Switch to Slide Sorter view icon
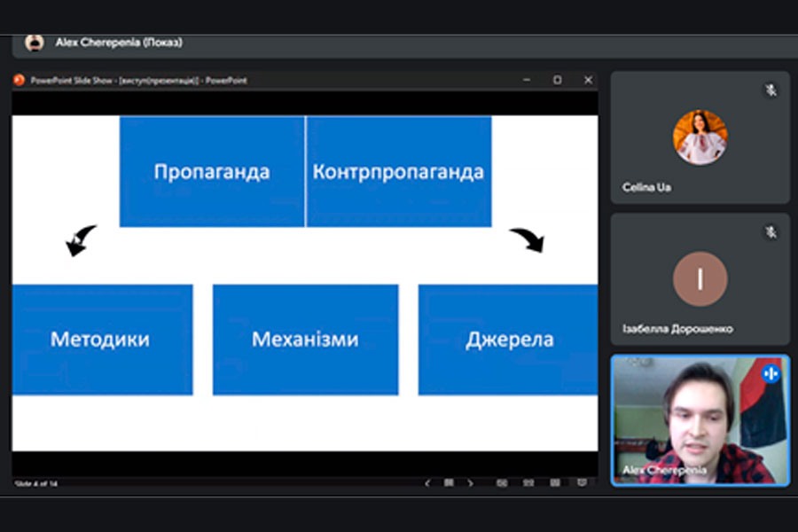 pos(528,483)
